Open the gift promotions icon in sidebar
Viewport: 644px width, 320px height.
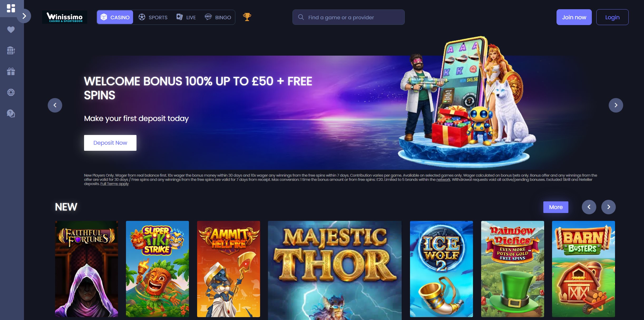point(11,71)
